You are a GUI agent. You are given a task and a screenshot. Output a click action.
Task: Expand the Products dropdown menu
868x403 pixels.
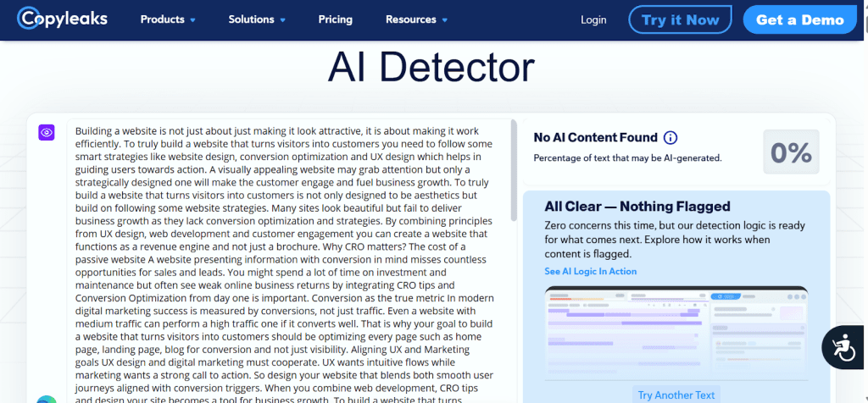168,19
